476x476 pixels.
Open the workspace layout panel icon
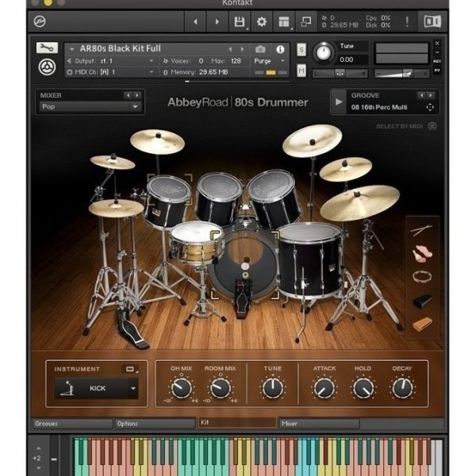pyautogui.click(x=284, y=21)
